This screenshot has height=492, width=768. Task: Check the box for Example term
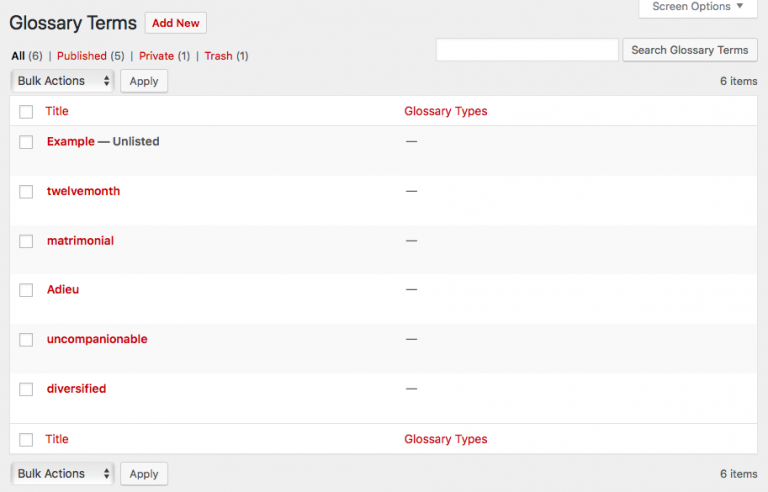(x=26, y=142)
